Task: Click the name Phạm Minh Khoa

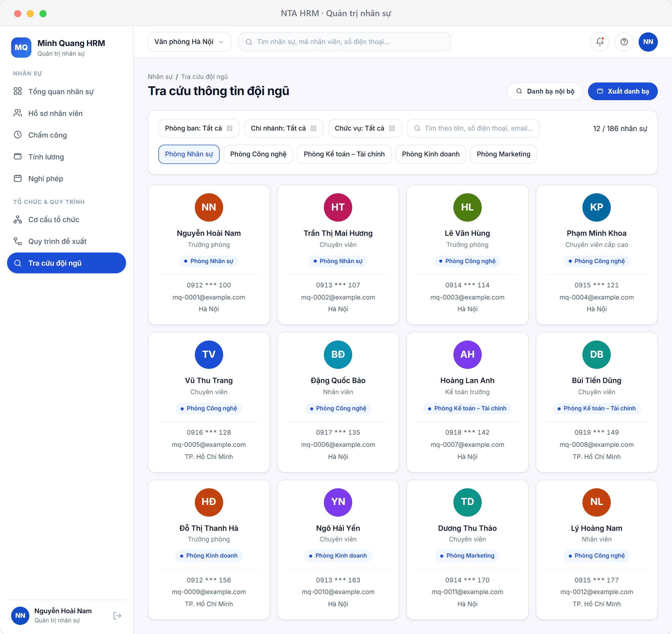Action: point(596,233)
